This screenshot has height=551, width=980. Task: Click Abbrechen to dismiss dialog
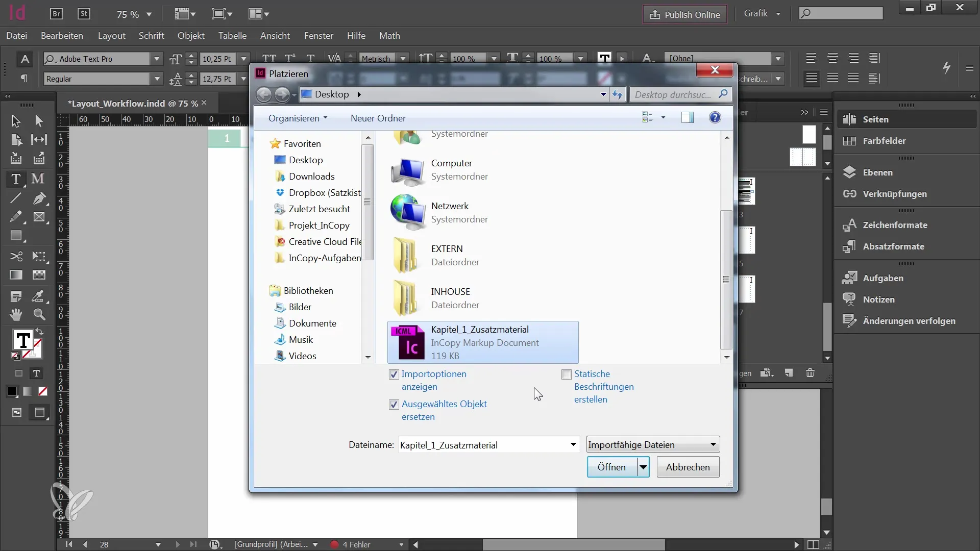687,466
